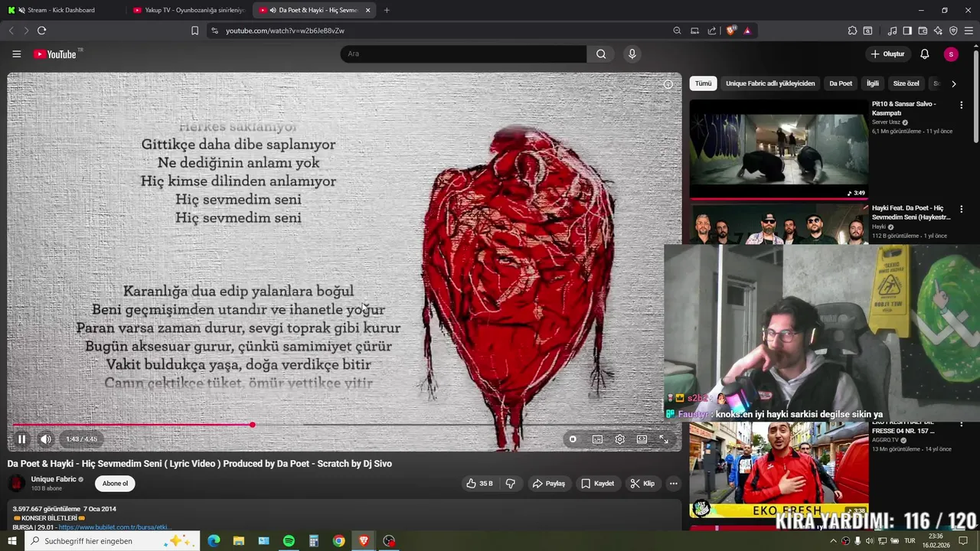Open the YouTube hamburger guide menu
Viewport: 980px width, 551px height.
[16, 54]
